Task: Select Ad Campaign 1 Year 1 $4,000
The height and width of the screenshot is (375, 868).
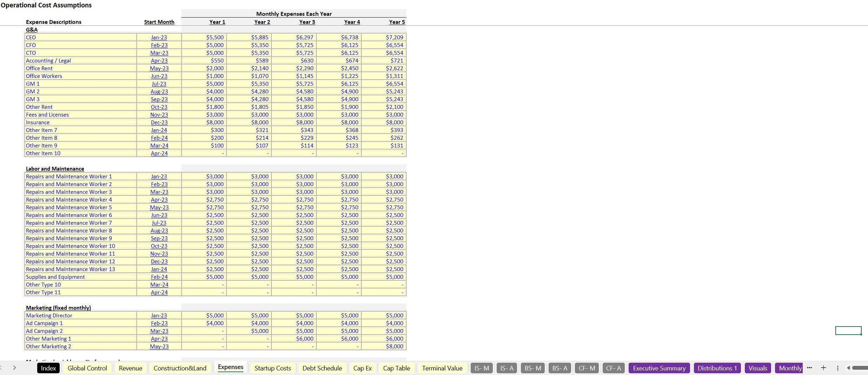Action: 204,323
